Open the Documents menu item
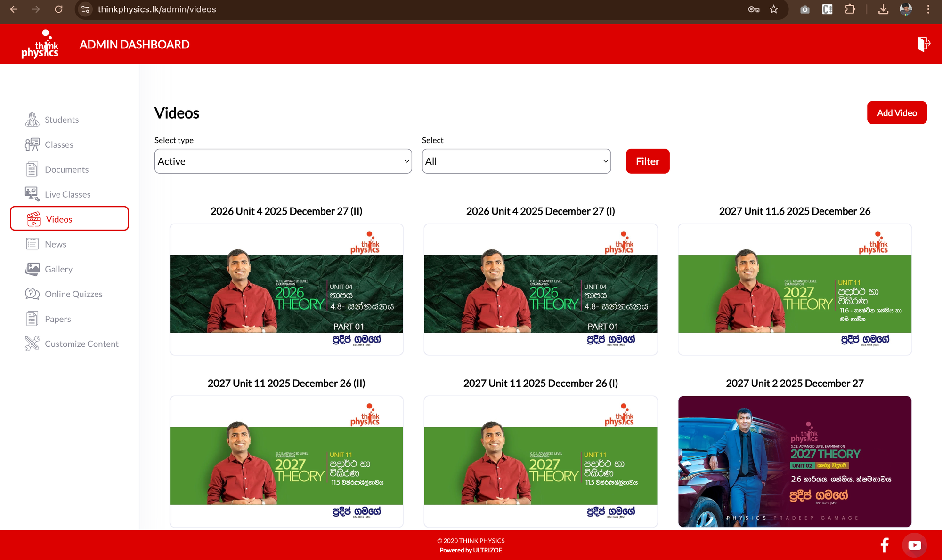The height and width of the screenshot is (560, 942). 66,169
